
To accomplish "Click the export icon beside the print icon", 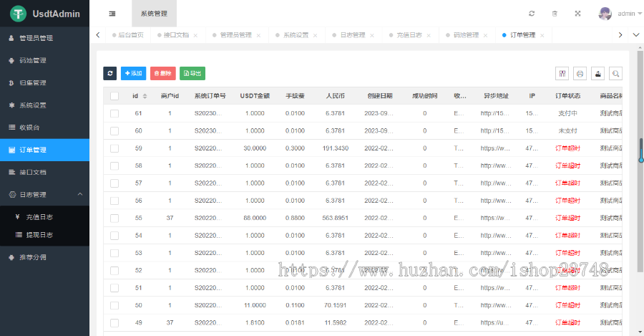I will tap(597, 74).
